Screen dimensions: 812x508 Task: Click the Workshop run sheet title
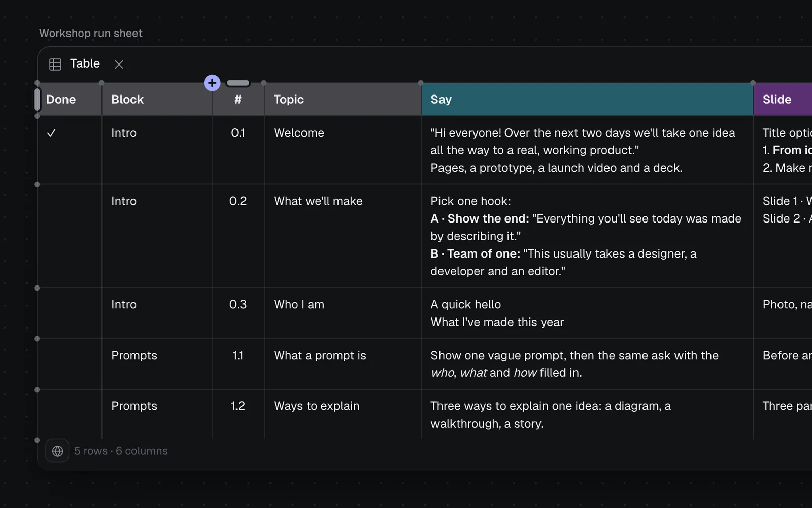pos(91,34)
